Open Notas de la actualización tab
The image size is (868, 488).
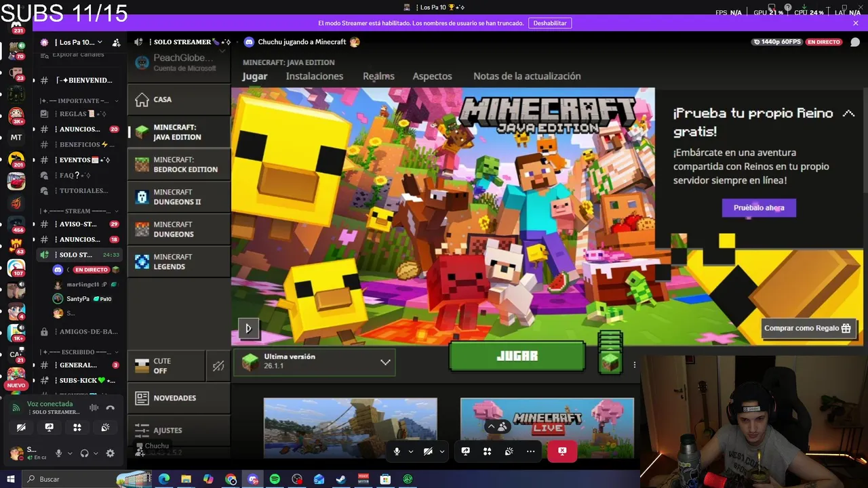click(527, 76)
